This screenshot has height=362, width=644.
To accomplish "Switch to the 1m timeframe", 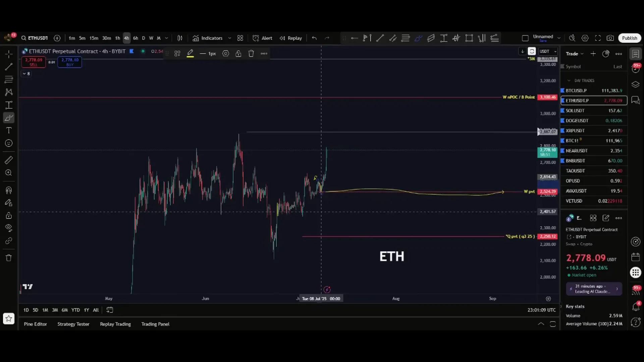I will click(72, 38).
